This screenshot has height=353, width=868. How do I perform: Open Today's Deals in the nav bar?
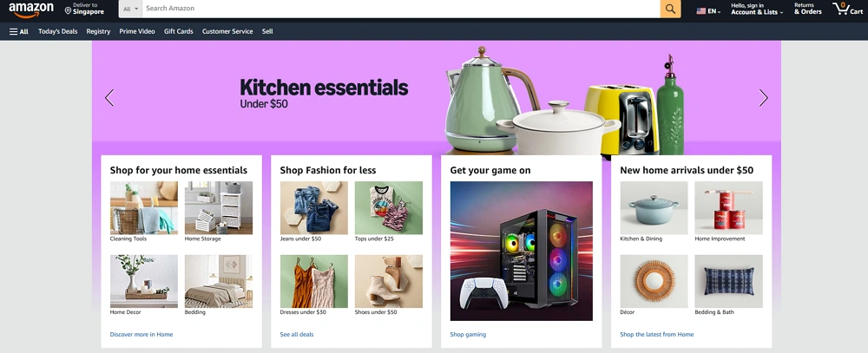pos(57,31)
